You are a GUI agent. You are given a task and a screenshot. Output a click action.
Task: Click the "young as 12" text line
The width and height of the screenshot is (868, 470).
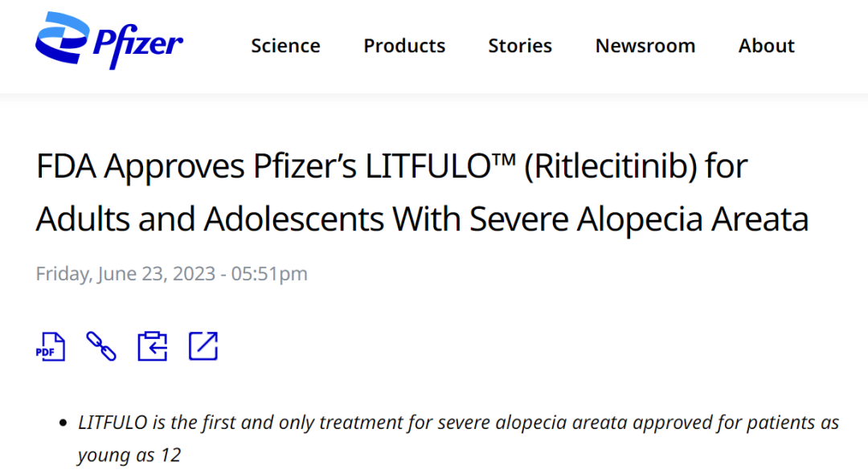129,455
